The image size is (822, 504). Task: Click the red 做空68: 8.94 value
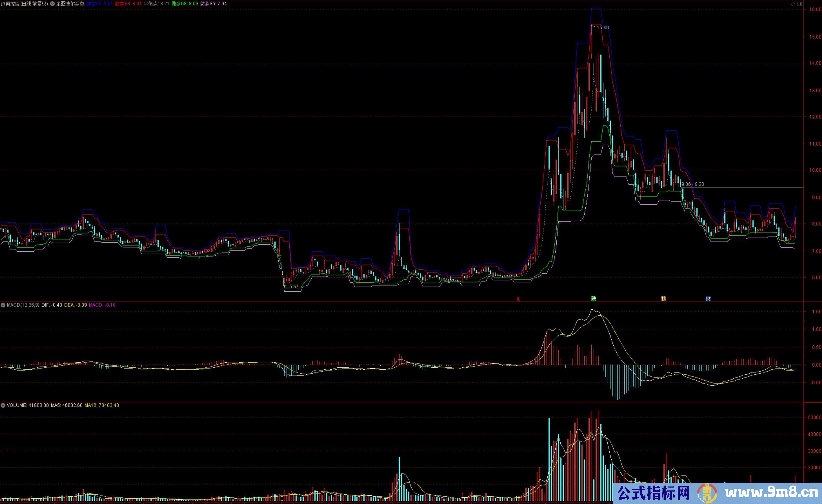tap(128, 4)
